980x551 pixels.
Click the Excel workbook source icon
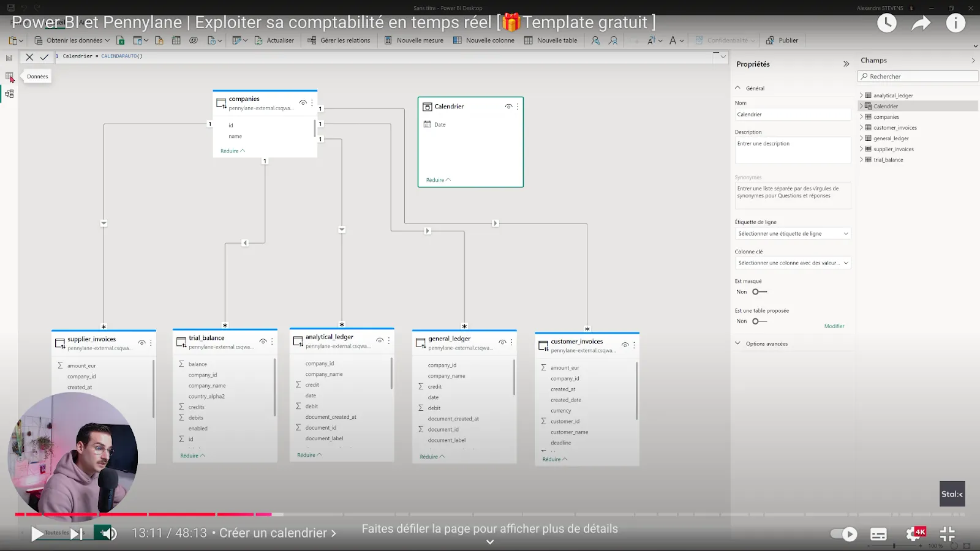click(x=121, y=40)
